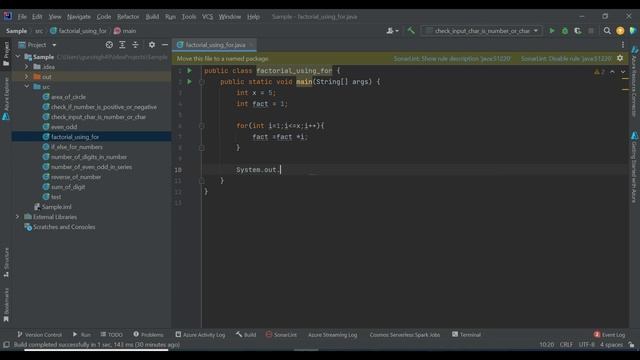
Task: Expand External Libraries node
Action: point(18,217)
